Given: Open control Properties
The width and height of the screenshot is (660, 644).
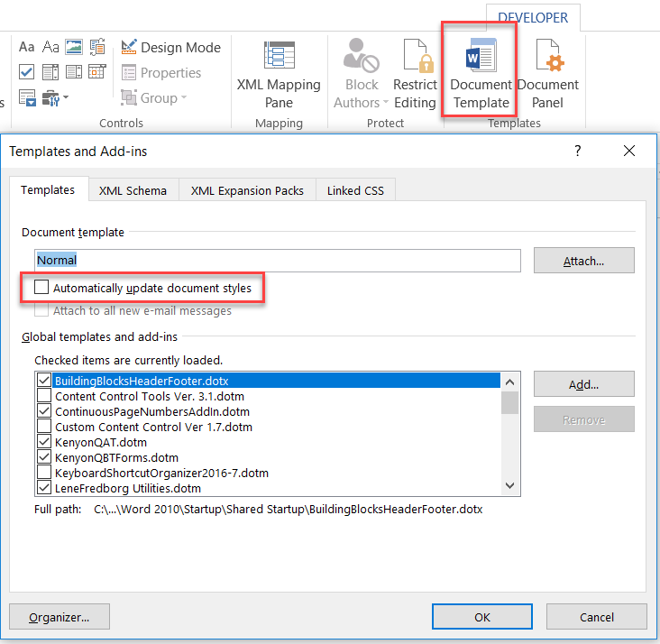Looking at the screenshot, I should (x=161, y=72).
